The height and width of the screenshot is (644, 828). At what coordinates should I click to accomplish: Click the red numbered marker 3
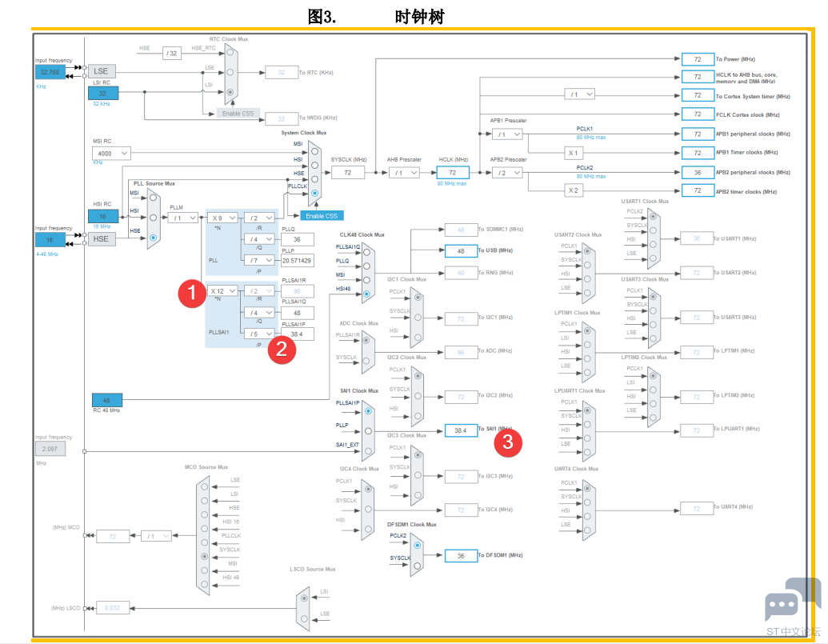pos(508,442)
